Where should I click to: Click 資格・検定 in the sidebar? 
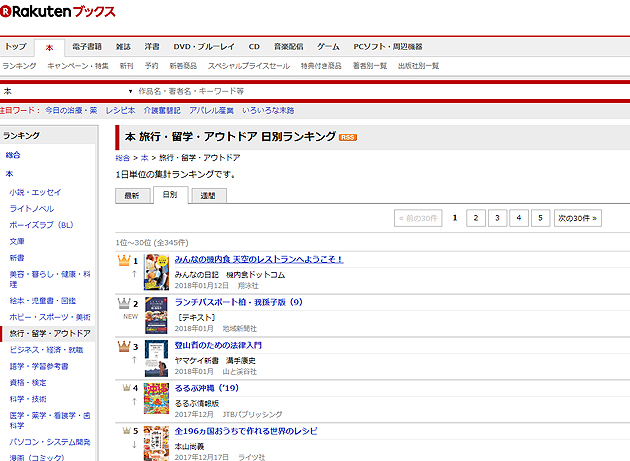pyautogui.click(x=28, y=383)
